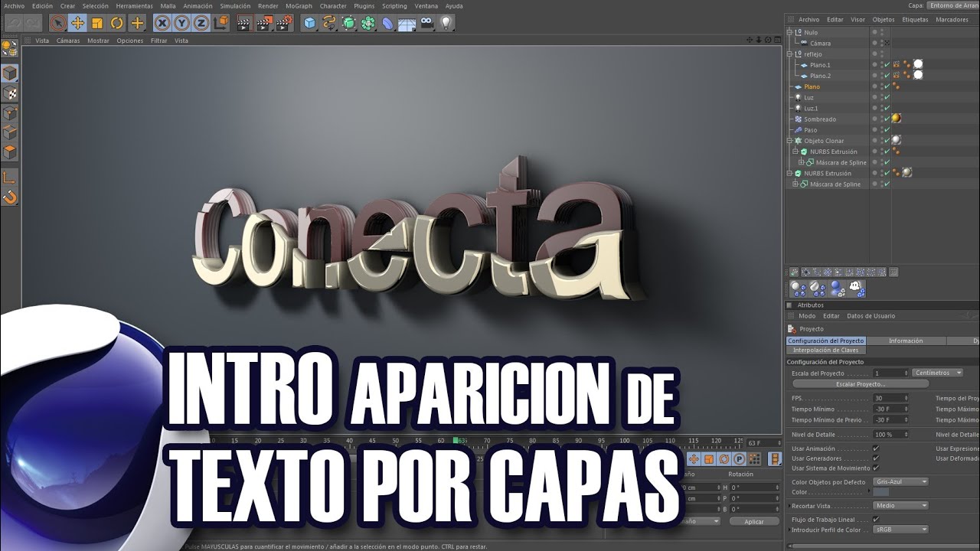Toggle Flujo de Trabajo Lineal checkbox
The image size is (980, 551).
click(x=876, y=520)
